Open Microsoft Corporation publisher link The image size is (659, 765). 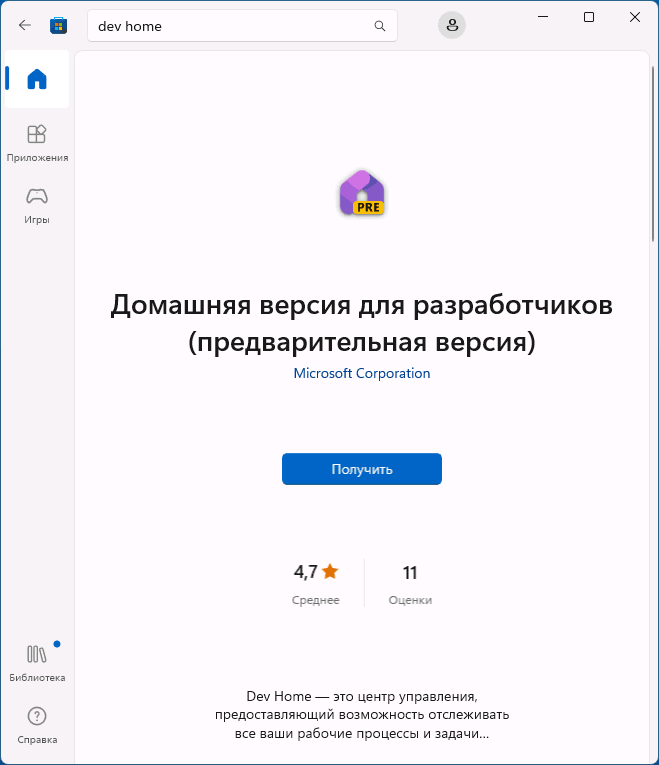click(x=362, y=373)
